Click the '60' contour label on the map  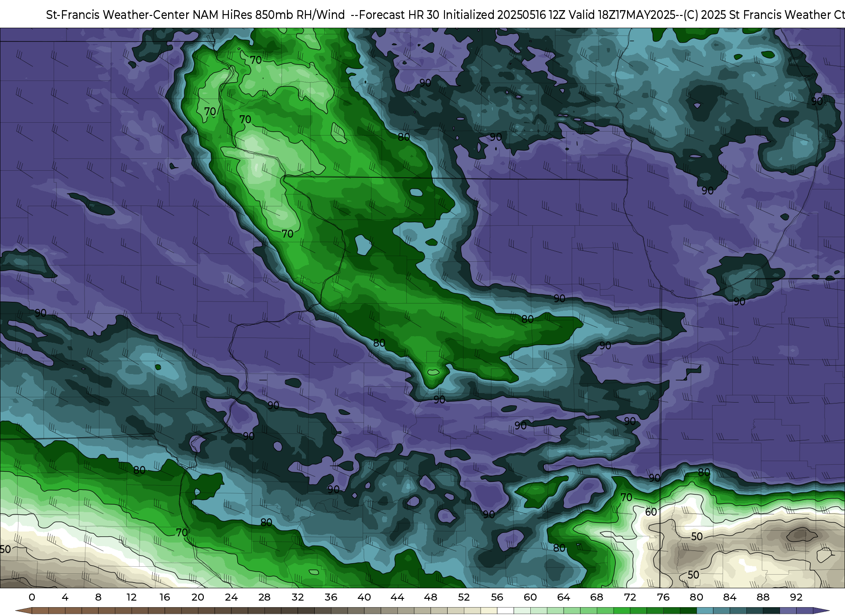coord(651,512)
